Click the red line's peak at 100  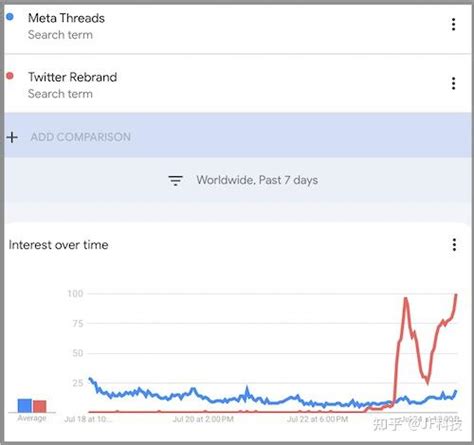tap(456, 294)
